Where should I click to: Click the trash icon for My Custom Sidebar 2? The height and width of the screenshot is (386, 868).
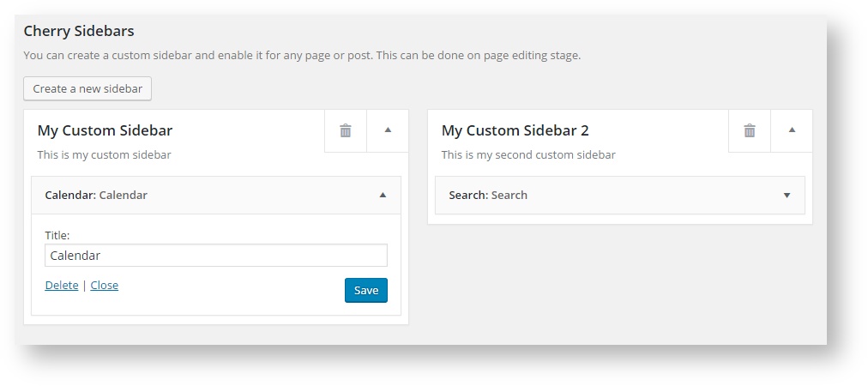pyautogui.click(x=750, y=130)
